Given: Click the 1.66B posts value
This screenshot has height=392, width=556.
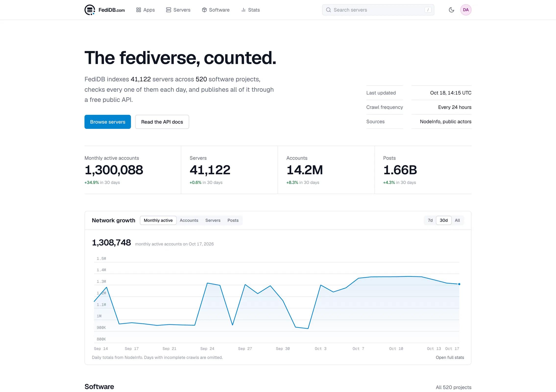Looking at the screenshot, I should (400, 170).
